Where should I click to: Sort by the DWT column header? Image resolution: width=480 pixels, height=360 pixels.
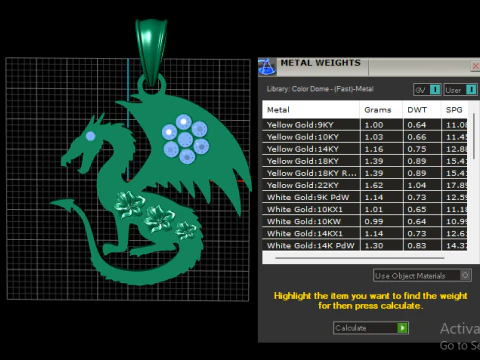(x=422, y=110)
